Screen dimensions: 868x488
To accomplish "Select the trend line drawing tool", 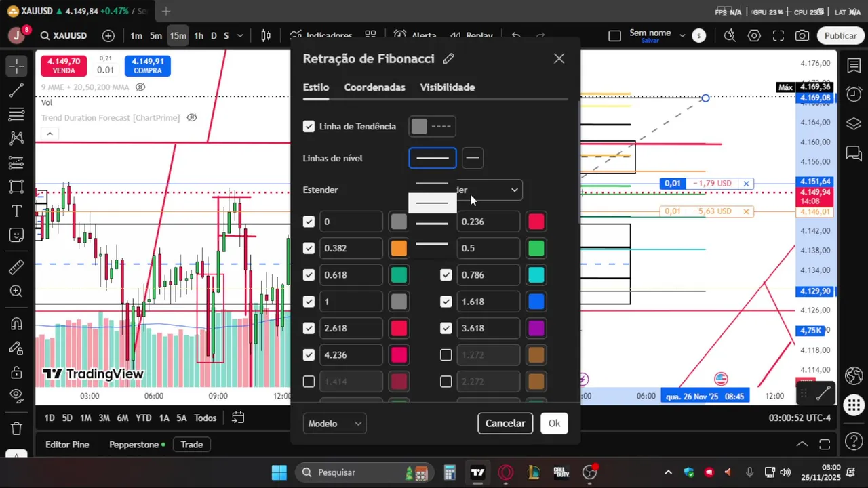I will pos(17,90).
